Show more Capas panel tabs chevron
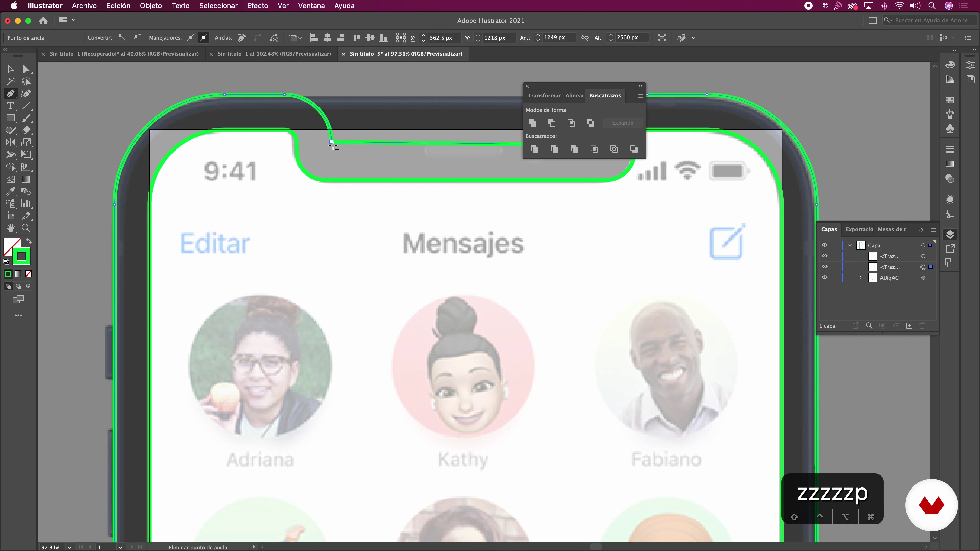 pyautogui.click(x=921, y=230)
